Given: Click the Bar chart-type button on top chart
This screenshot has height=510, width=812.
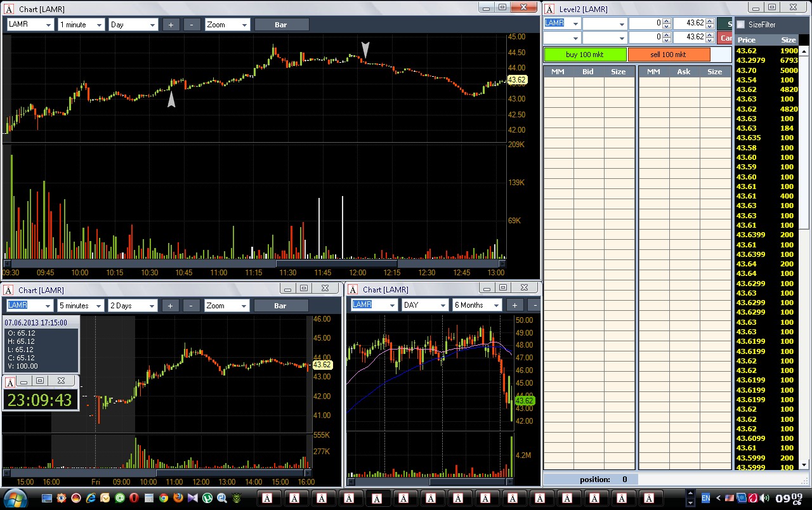Looking at the screenshot, I should coord(282,25).
